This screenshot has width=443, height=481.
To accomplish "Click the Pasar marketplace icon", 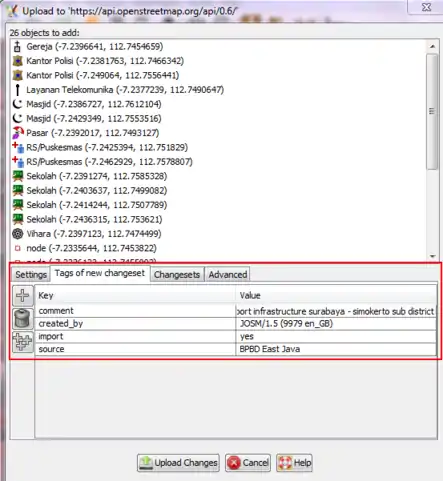I will pos(18,133).
